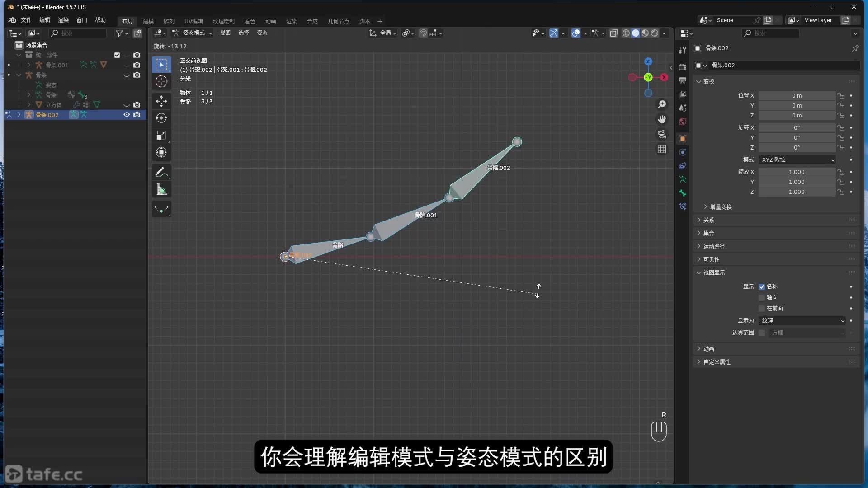This screenshot has width=868, height=488.
Task: Open the Scene properties tab
Action: (x=683, y=108)
